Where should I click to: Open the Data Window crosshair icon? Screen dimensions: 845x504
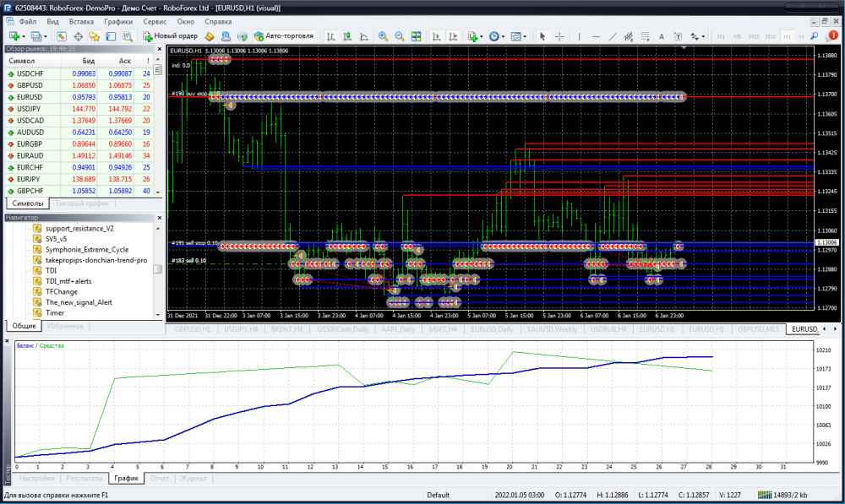(x=78, y=36)
